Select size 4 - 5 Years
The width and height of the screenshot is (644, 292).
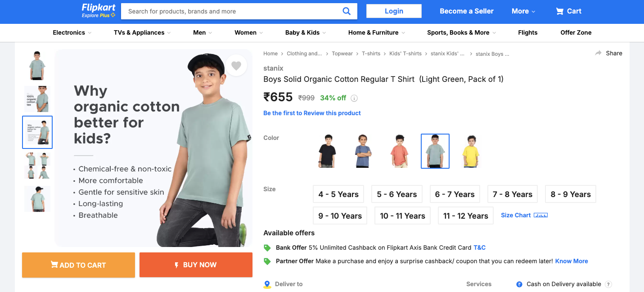(x=338, y=194)
